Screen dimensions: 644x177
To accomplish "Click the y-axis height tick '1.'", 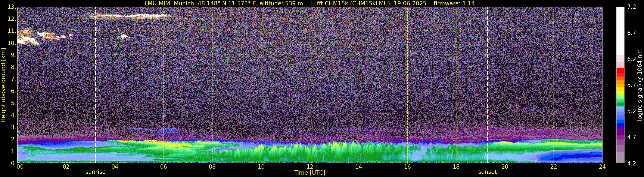I will (x=13, y=151).
